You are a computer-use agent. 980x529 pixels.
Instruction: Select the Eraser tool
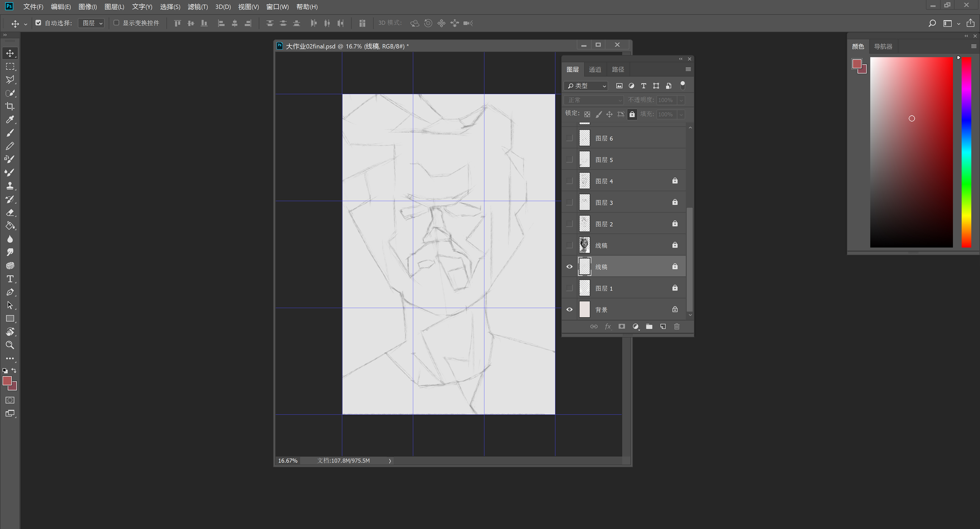coord(10,213)
